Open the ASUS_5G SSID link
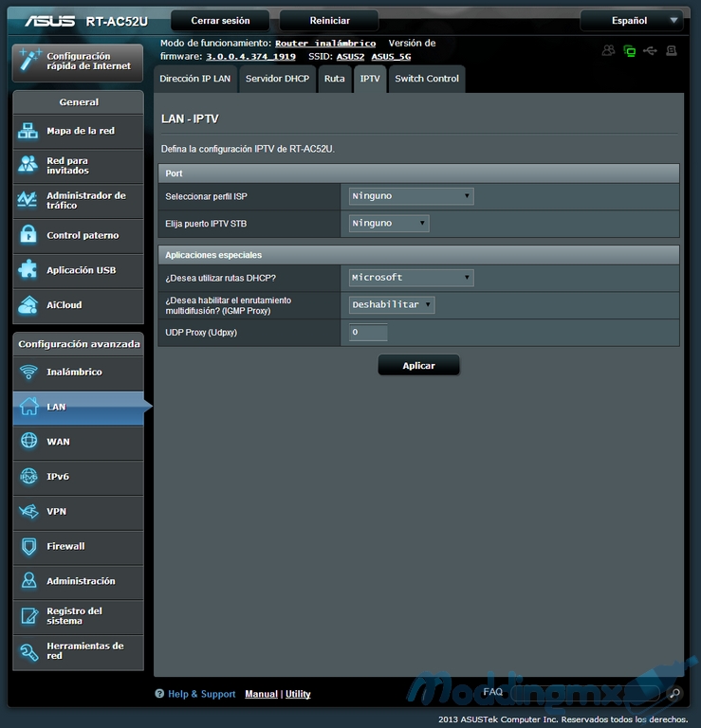Screen dimensions: 701x728 (391, 56)
